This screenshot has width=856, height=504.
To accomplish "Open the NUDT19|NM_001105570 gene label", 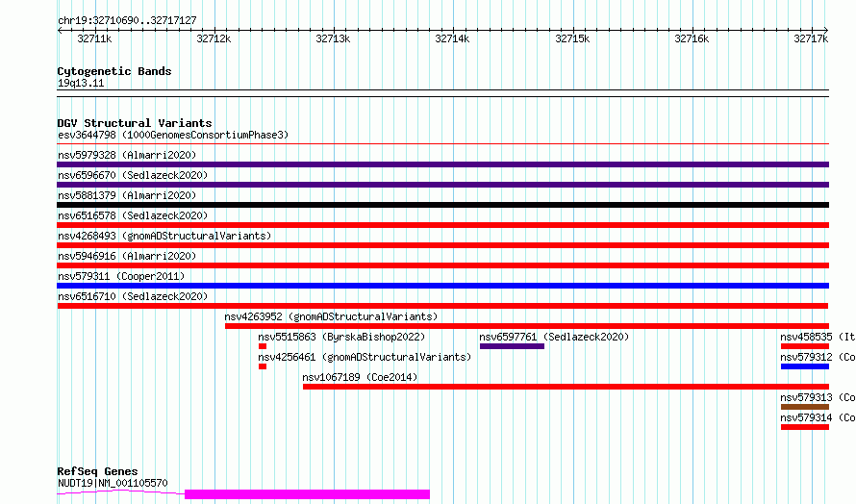I will click(x=113, y=483).
